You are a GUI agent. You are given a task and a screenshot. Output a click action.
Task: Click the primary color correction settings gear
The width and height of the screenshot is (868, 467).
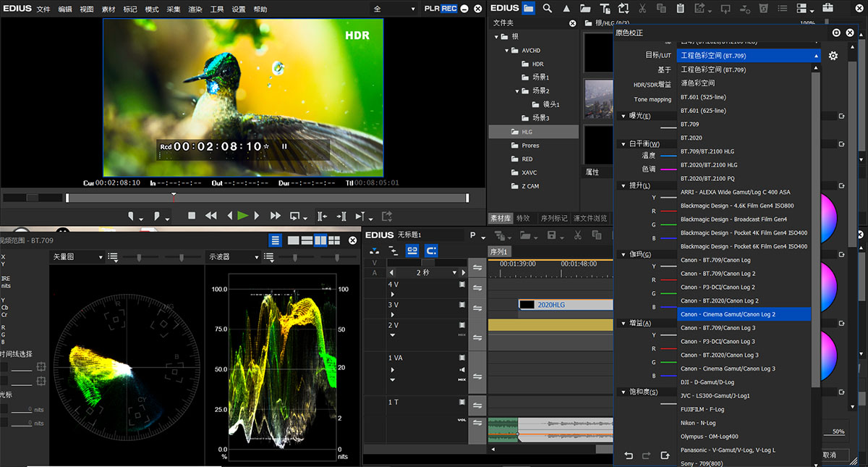833,56
